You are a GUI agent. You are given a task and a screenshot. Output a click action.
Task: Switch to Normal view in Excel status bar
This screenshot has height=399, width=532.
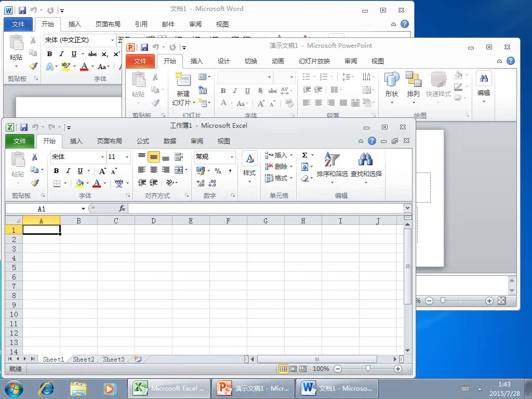[283, 369]
